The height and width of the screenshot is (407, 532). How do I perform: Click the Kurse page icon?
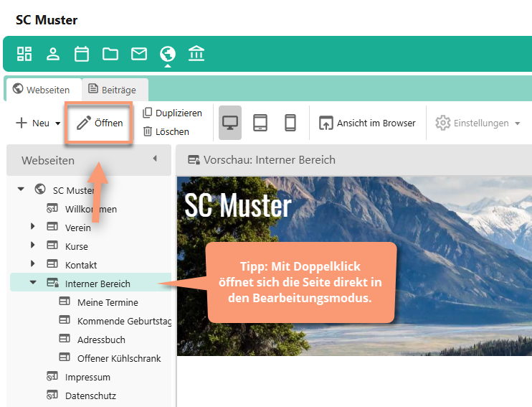click(52, 245)
